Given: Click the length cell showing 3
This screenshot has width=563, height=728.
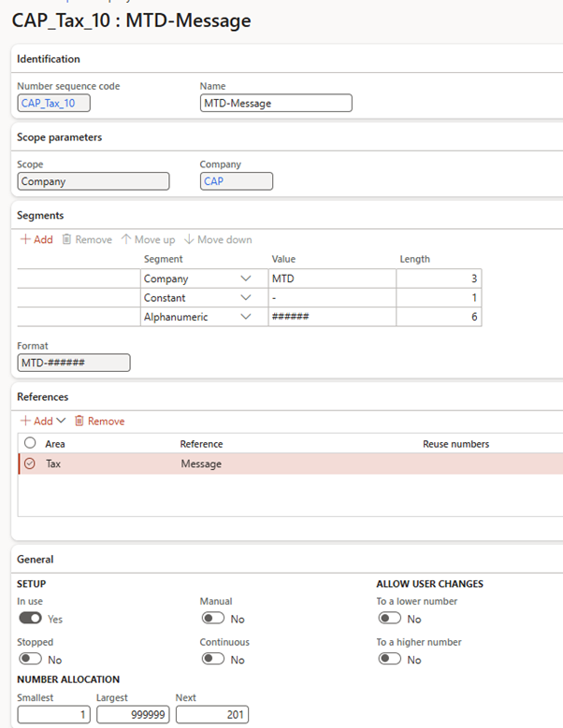Looking at the screenshot, I should coord(439,278).
